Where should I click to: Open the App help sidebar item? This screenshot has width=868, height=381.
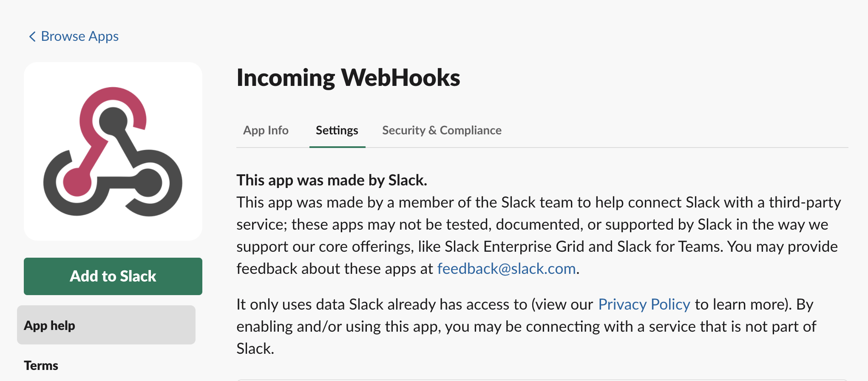106,325
